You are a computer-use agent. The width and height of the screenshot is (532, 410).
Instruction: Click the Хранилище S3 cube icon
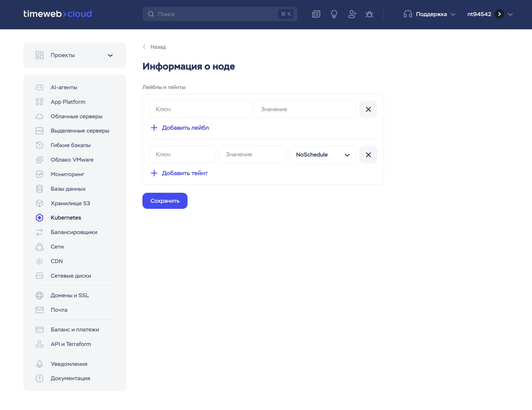[x=39, y=203]
